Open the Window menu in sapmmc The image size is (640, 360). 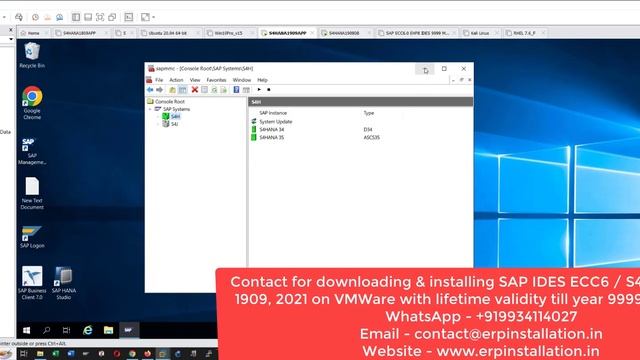pyautogui.click(x=242, y=80)
